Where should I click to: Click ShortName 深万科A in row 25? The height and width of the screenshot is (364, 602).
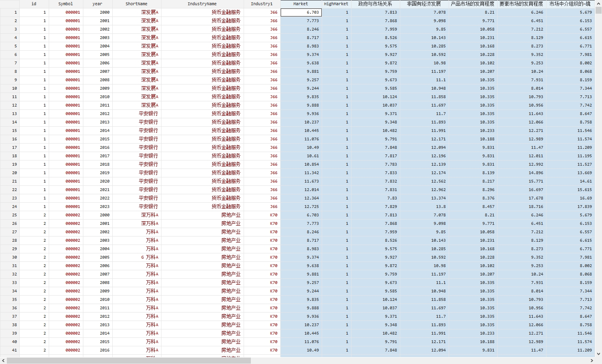137,215
